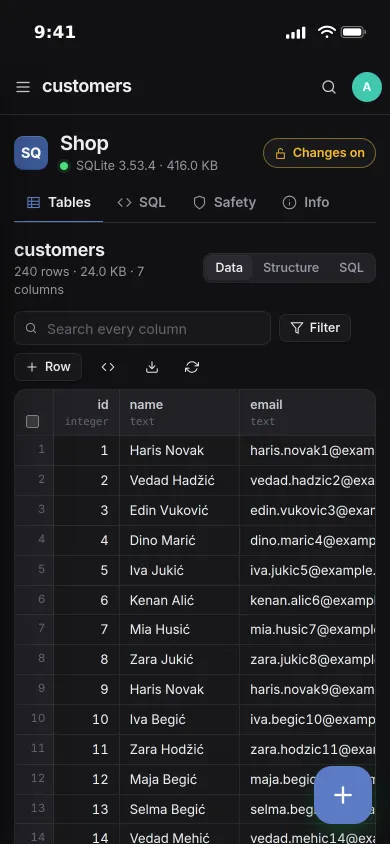Sort by the id column header
Viewport: 390px width, 844px height.
(87, 412)
